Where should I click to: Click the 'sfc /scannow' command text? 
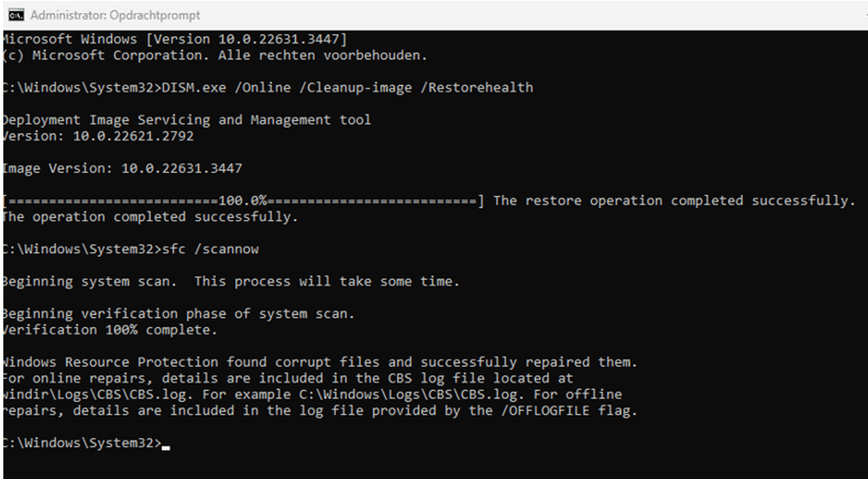210,249
